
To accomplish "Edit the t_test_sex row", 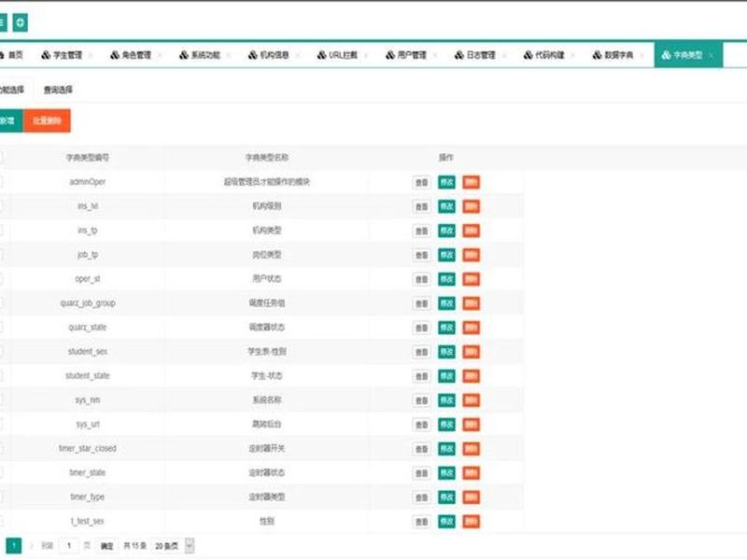I will click(x=446, y=522).
